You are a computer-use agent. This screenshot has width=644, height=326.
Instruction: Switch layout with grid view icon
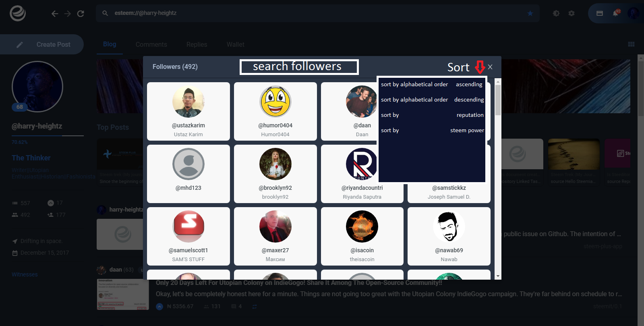tap(631, 44)
